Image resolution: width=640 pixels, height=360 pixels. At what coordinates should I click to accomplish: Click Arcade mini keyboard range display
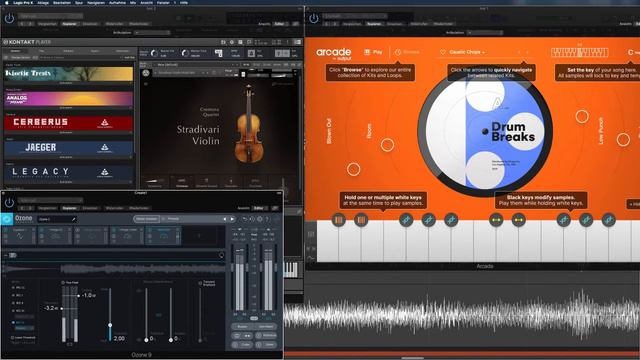580,52
